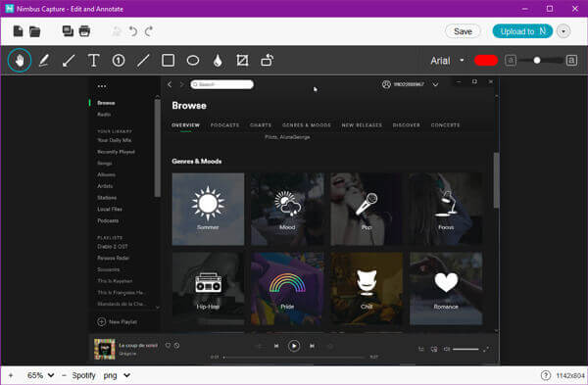588x385 pixels.
Task: Select the numbered marker tool
Action: [x=119, y=60]
